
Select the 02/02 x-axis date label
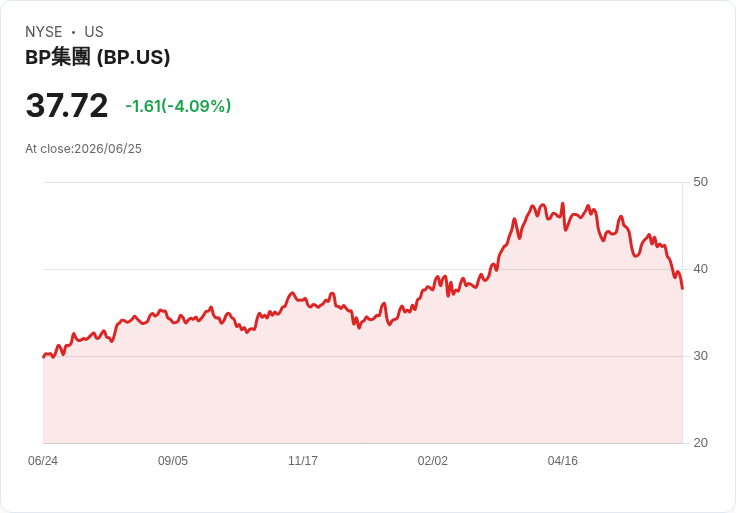(x=432, y=461)
